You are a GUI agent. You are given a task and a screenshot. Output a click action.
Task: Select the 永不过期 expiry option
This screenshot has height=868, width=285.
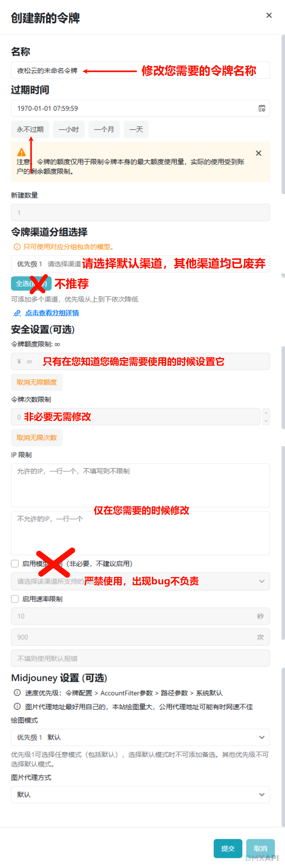pos(30,129)
